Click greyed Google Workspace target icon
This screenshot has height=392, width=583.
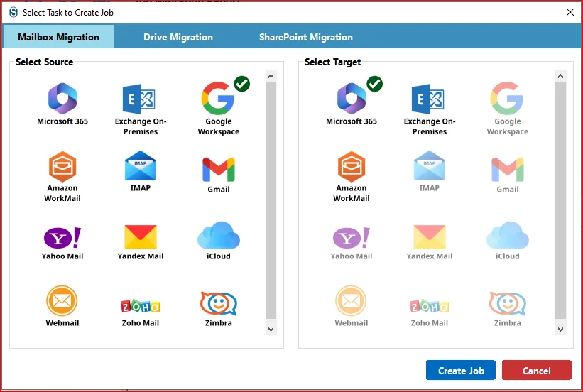tap(506, 98)
